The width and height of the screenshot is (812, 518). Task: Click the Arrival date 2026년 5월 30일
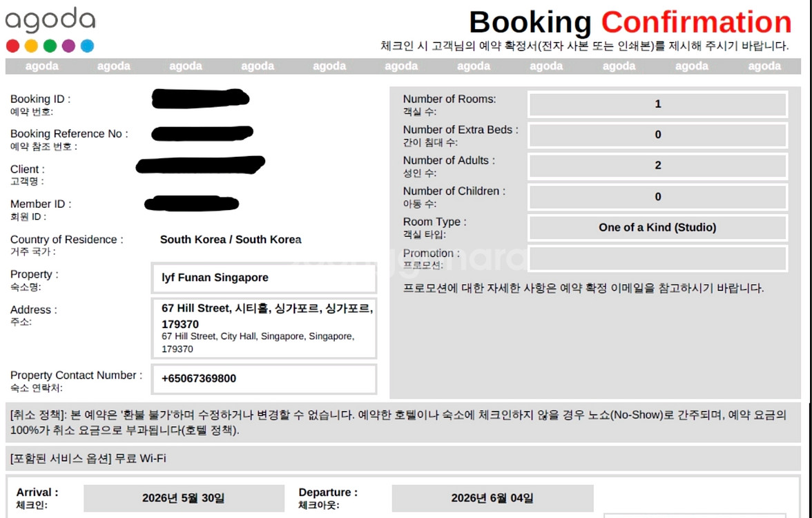click(x=184, y=498)
